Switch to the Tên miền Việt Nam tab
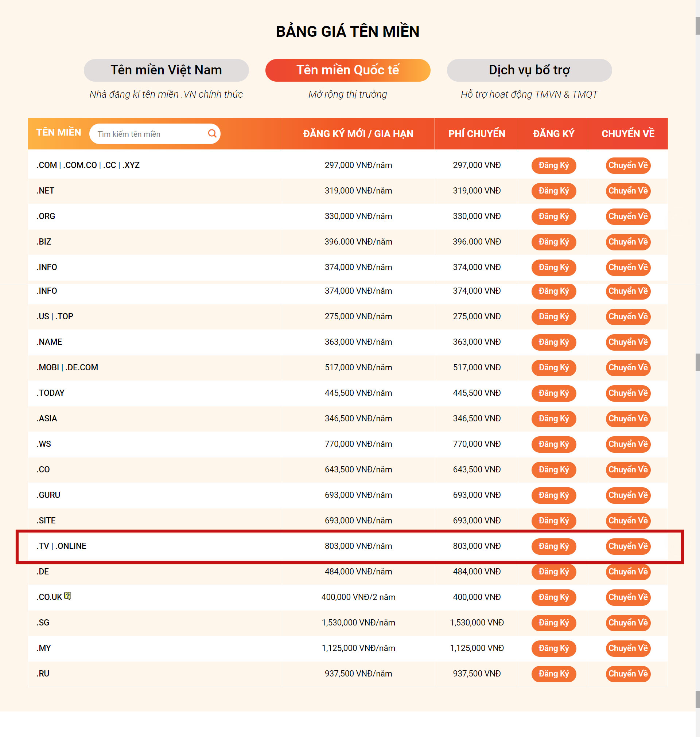The width and height of the screenshot is (700, 737). point(166,70)
